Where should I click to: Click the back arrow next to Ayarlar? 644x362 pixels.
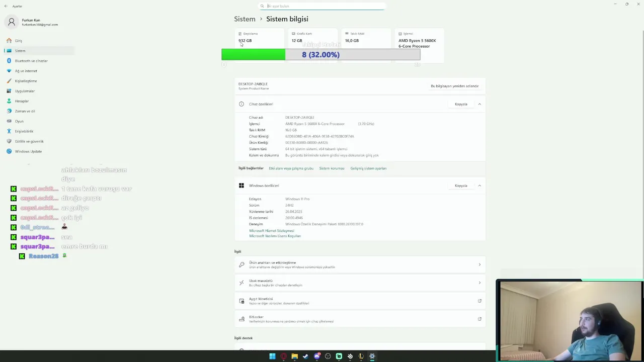pos(6,6)
